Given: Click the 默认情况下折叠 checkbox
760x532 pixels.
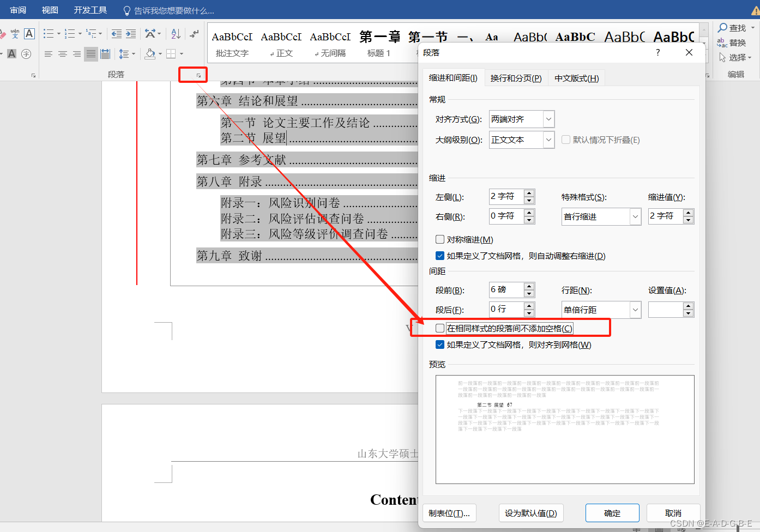Looking at the screenshot, I should [x=566, y=140].
